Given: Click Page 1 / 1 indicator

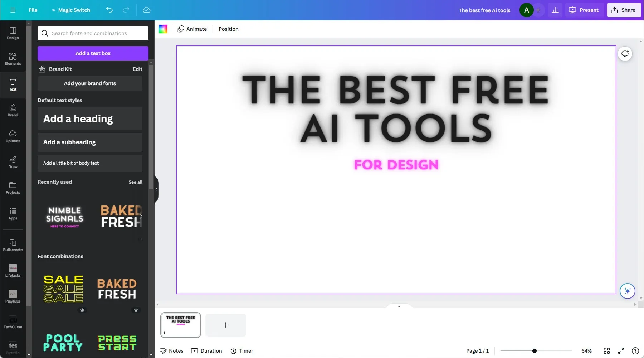Looking at the screenshot, I should point(477,351).
